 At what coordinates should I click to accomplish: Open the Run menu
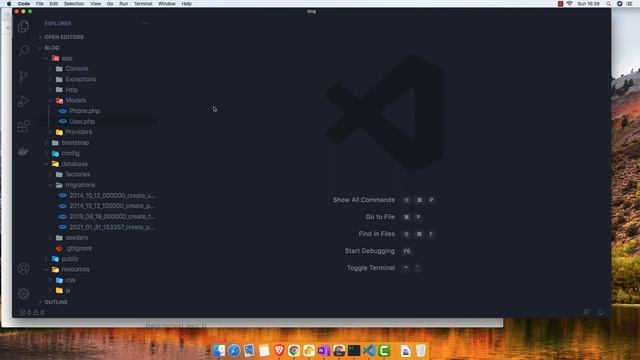[123, 4]
